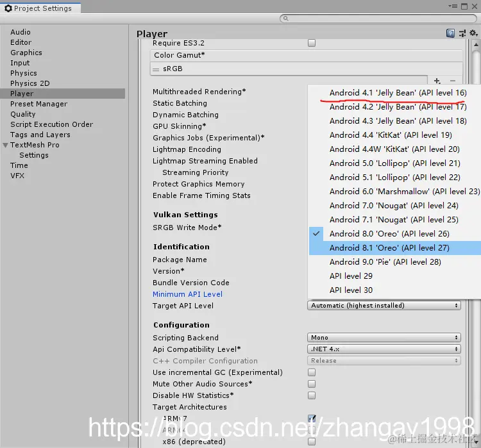Collapse the TextMesh Pro tree arrow
Image resolution: width=481 pixels, height=448 pixels.
coord(5,145)
